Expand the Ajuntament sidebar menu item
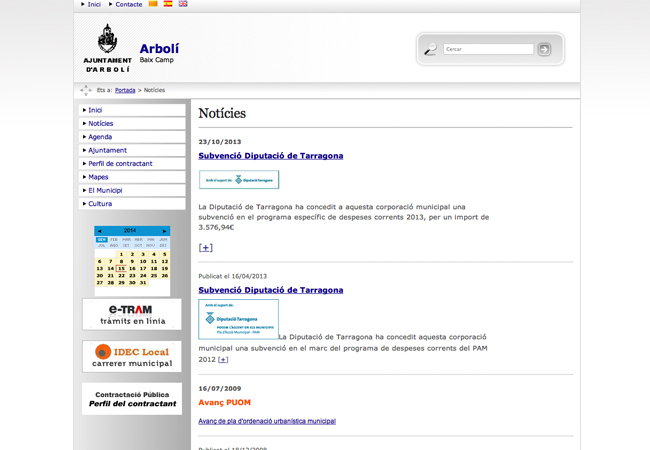Viewport: 650px width, 450px height. [x=107, y=150]
